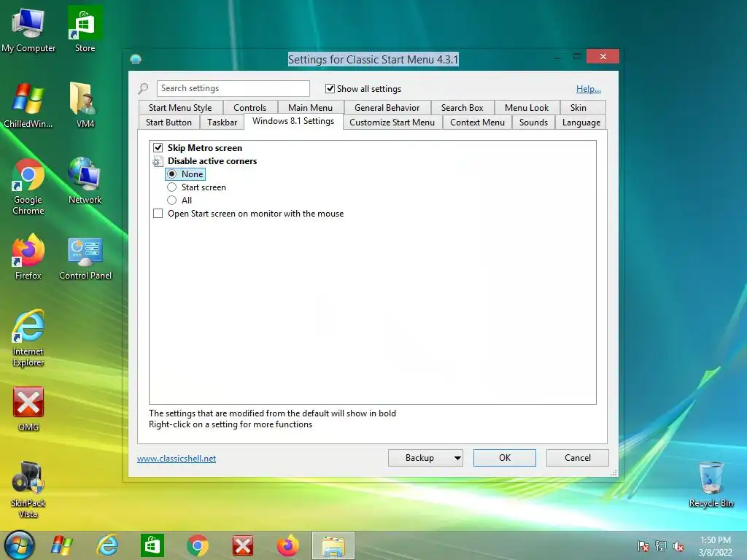This screenshot has height=560, width=747.
Task: Select the Windows 8.1 Settings tab
Action: coord(293,121)
